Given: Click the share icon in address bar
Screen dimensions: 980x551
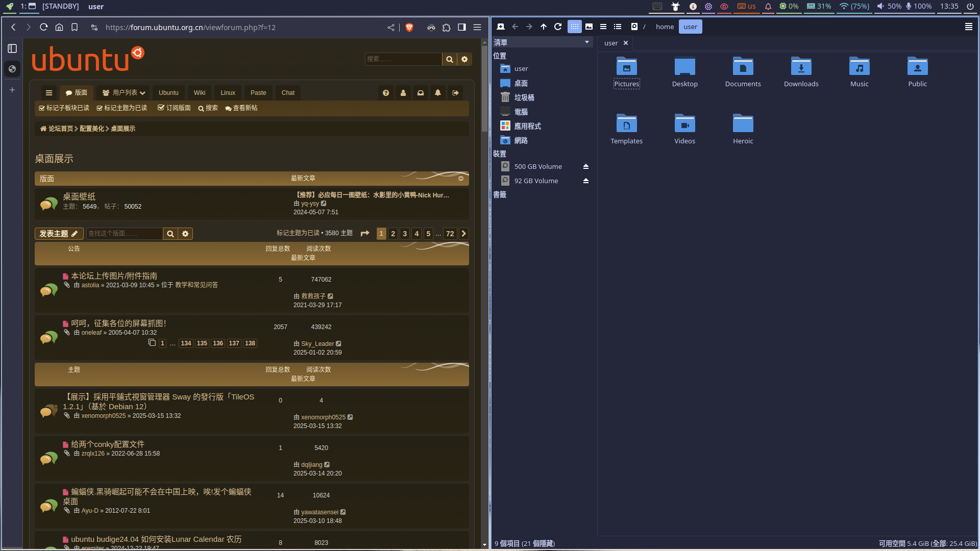Looking at the screenshot, I should coord(391,28).
